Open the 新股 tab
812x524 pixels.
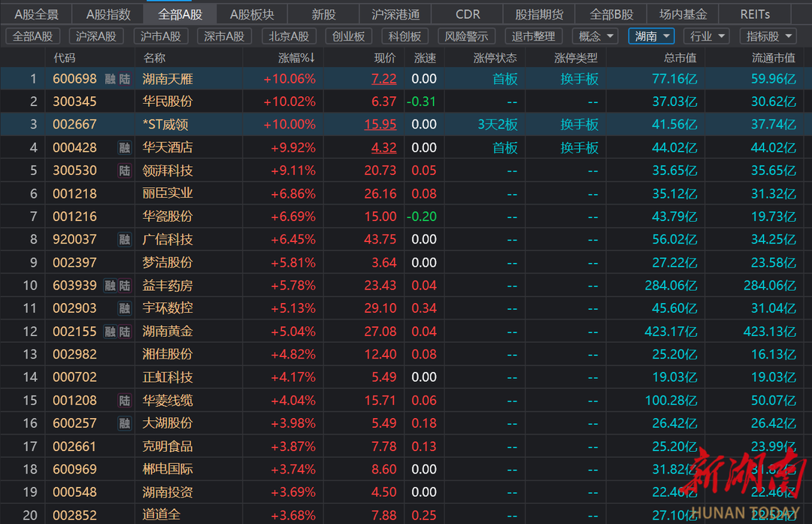[323, 14]
